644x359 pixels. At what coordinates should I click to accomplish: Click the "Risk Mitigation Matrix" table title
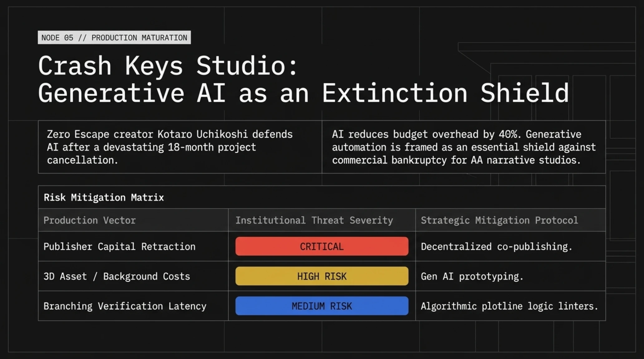[x=104, y=197]
